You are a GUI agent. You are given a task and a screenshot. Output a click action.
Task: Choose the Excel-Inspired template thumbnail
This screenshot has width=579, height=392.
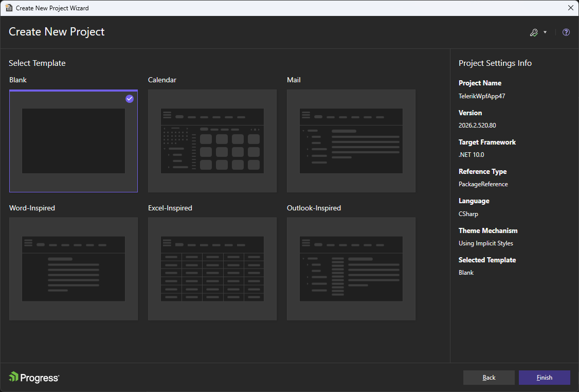pyautogui.click(x=212, y=269)
